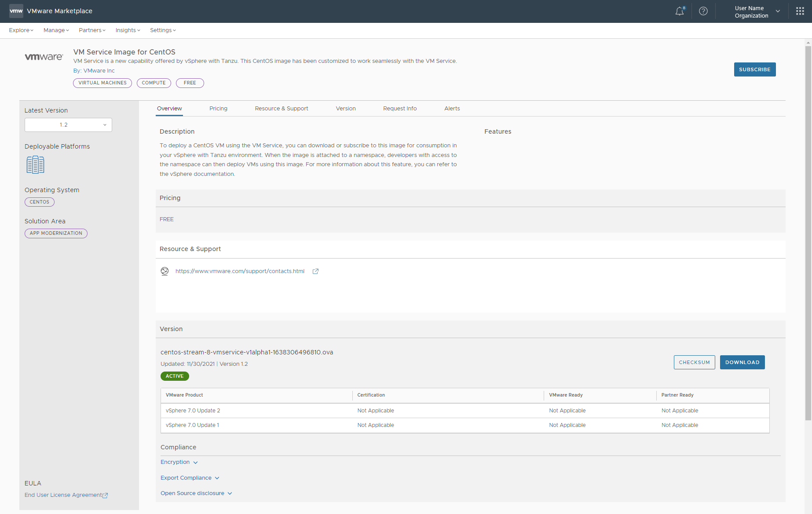Open the help question mark icon

coord(703,11)
